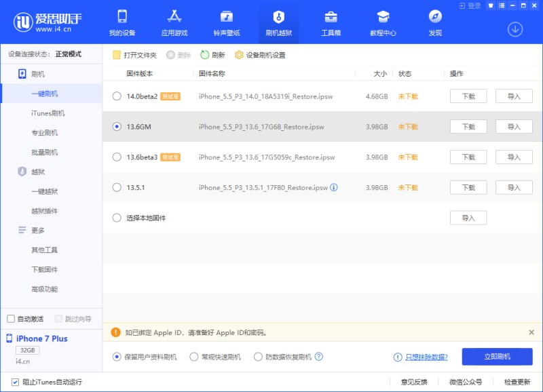Open the 只想抹除数据? link
543x392 pixels.
click(427, 357)
